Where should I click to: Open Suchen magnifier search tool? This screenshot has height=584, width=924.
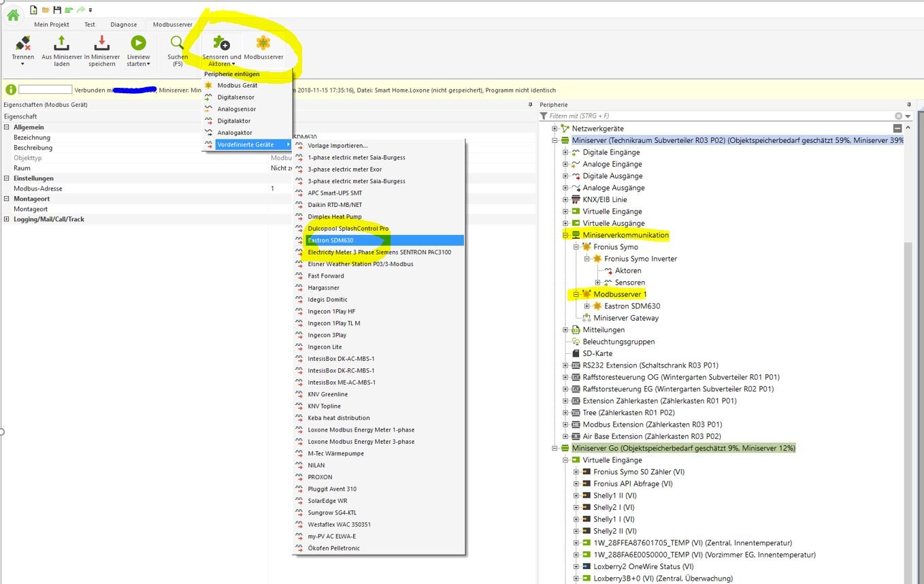177,44
